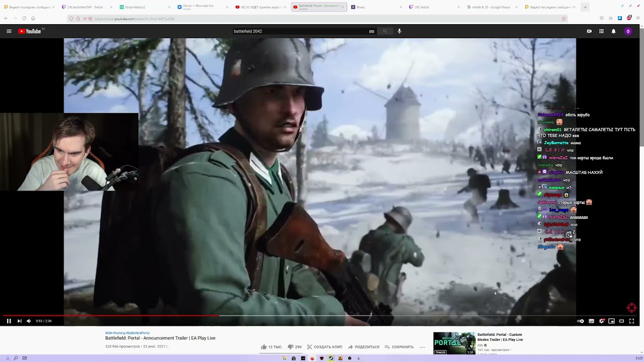Open the player settings gear
Image resolution: width=644 pixels, height=362 pixels.
pyautogui.click(x=602, y=321)
